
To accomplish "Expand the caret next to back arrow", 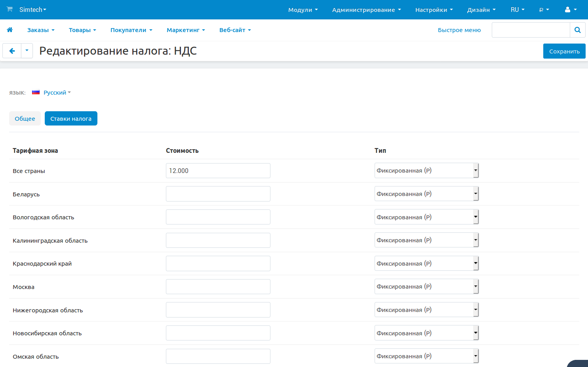I will (x=27, y=51).
